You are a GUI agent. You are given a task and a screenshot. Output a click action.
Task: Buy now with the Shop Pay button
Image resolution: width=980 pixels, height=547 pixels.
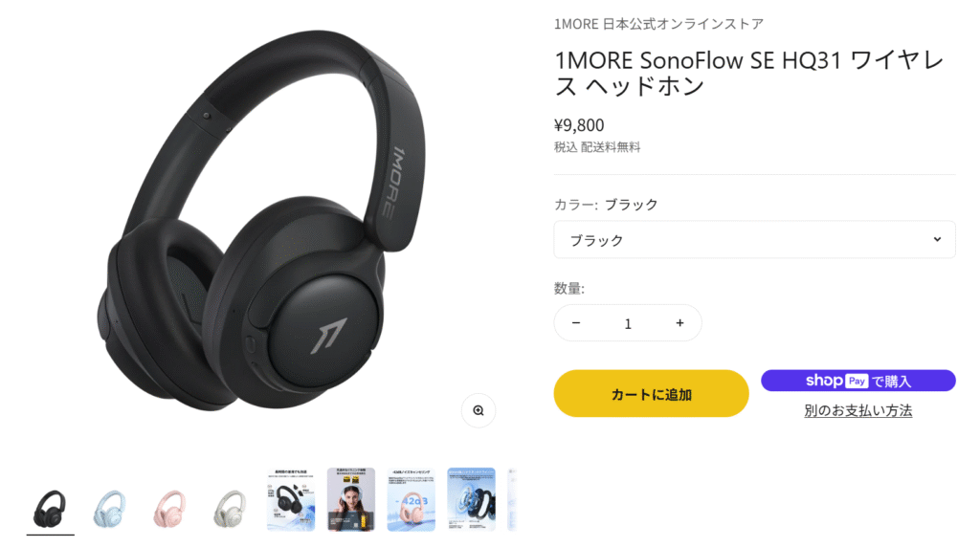[858, 381]
